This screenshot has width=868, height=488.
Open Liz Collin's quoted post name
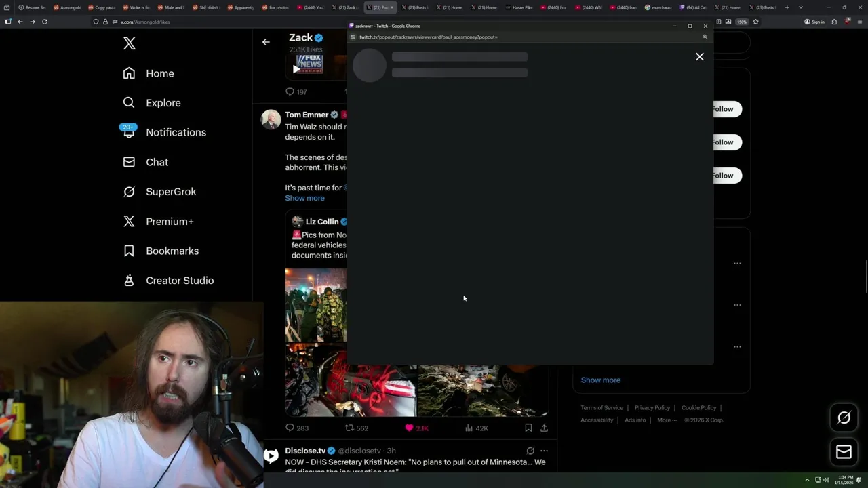(322, 222)
